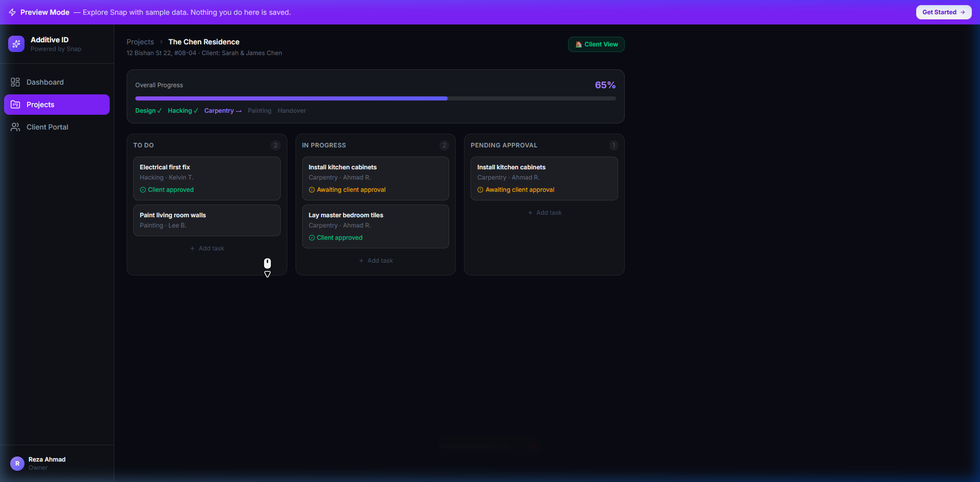
Task: Click the Preview Mode lightning bolt icon
Action: (x=12, y=12)
